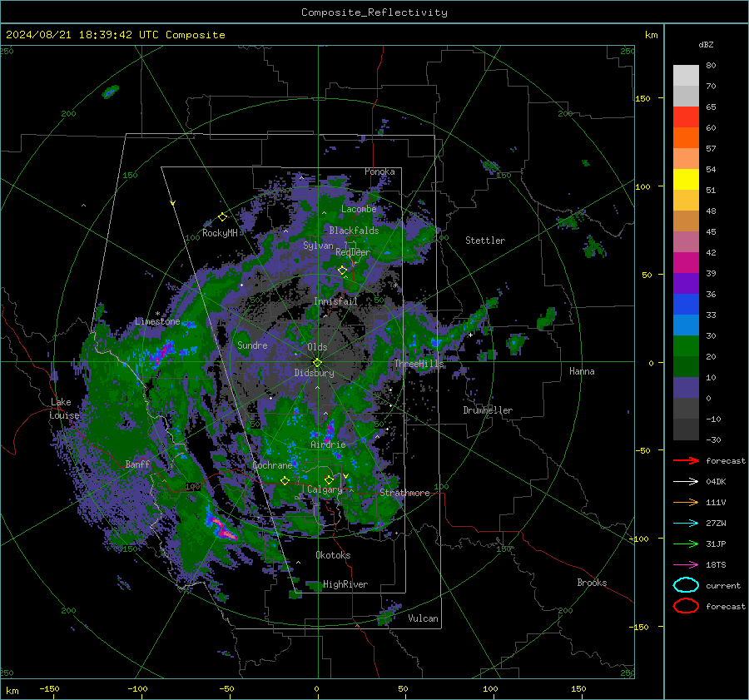The image size is (749, 700).
Task: Pick the bright yellow swatch on dBZ scale
Action: [686, 180]
